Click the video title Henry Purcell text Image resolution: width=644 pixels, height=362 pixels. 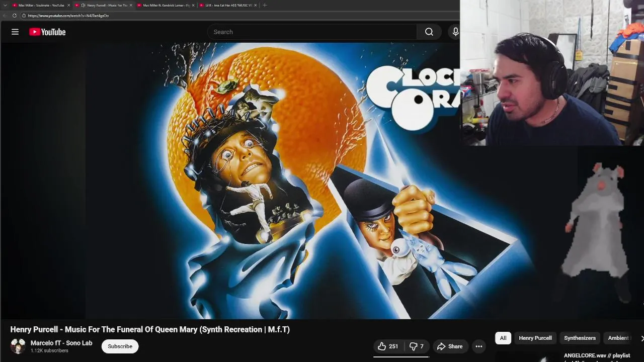(x=150, y=329)
